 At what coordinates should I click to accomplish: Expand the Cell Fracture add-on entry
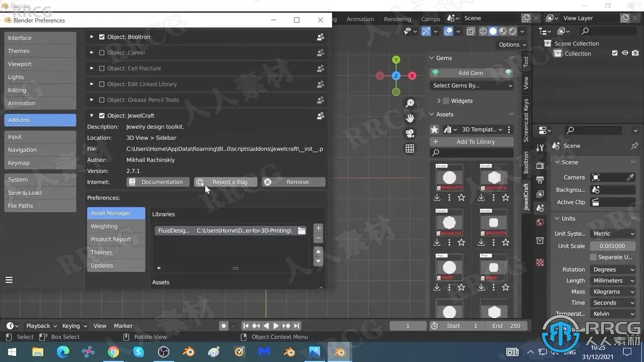92,68
